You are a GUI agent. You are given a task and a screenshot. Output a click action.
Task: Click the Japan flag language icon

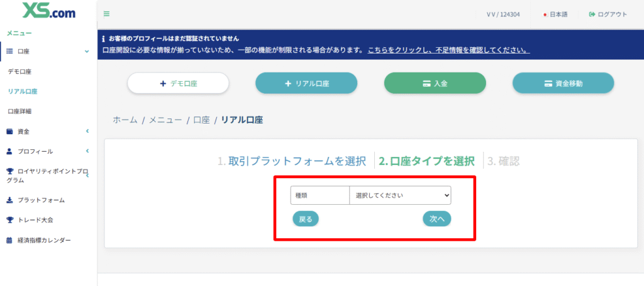(545, 14)
